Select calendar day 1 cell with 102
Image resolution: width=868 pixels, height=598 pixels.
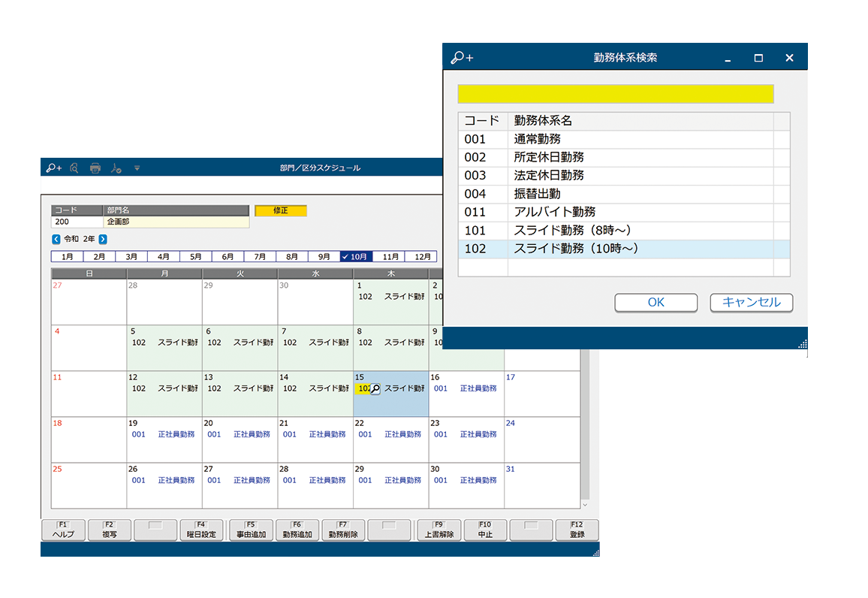390,302
